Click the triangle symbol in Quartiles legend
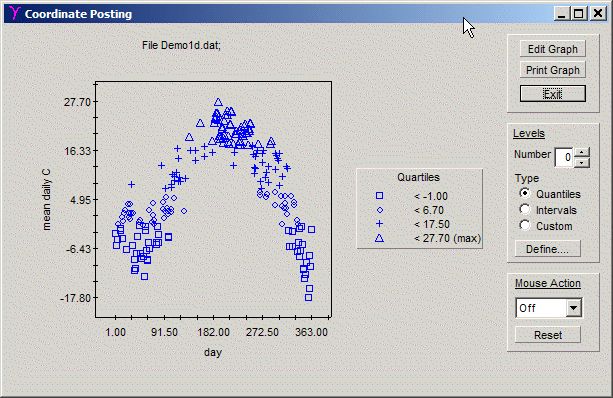Screen dimensions: 613x398 click(379, 238)
